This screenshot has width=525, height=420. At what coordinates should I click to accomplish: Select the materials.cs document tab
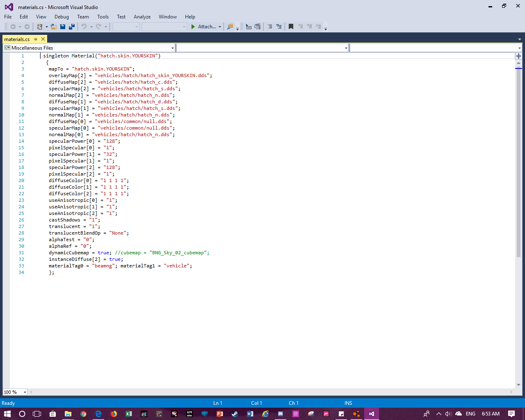coord(17,39)
